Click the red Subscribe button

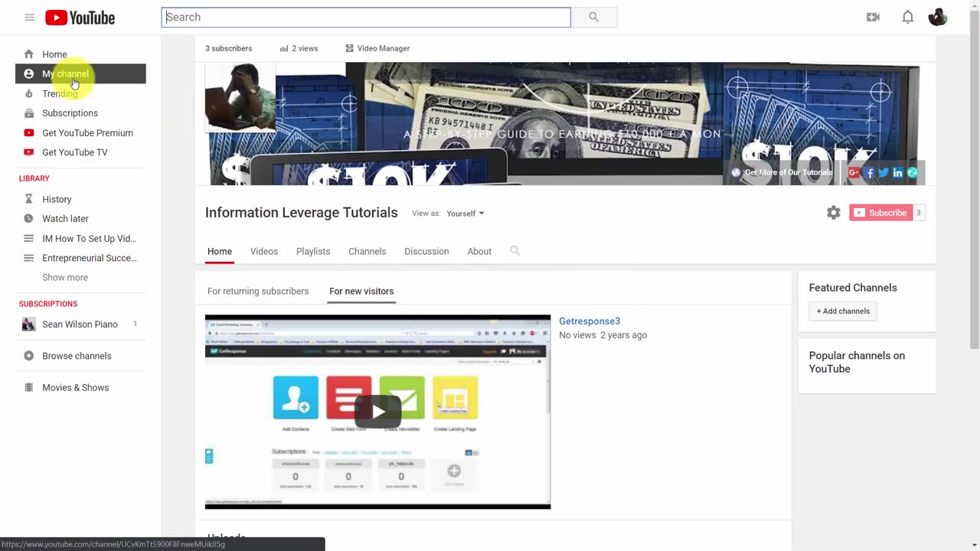tap(880, 213)
